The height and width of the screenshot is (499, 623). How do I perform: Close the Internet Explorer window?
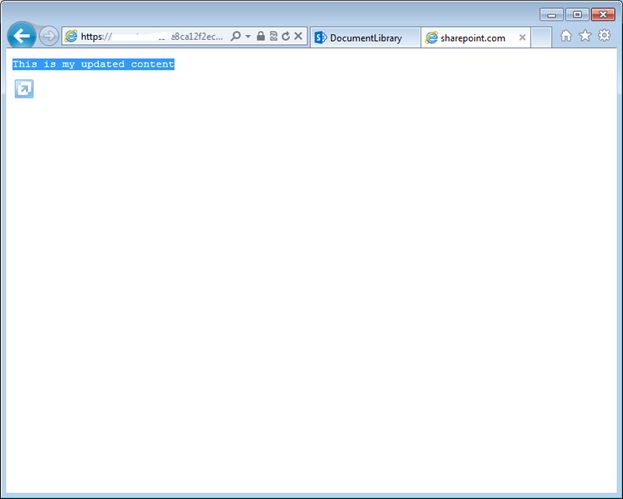[x=603, y=15]
